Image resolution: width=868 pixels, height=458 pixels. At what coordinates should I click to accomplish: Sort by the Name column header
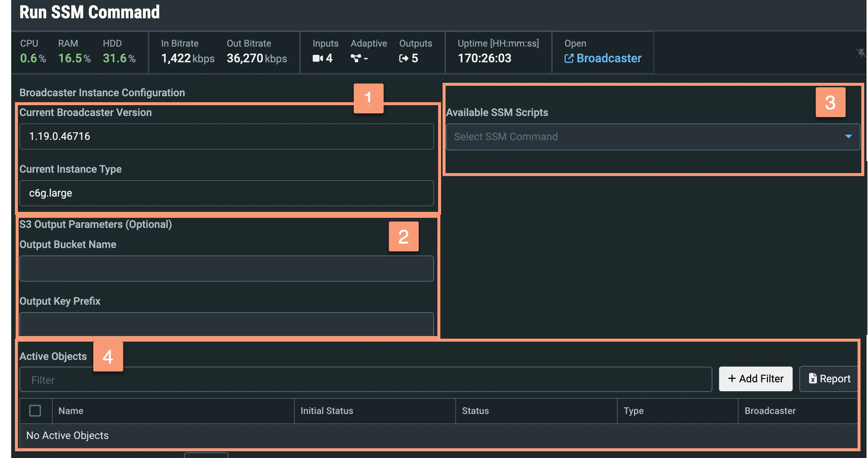(71, 411)
